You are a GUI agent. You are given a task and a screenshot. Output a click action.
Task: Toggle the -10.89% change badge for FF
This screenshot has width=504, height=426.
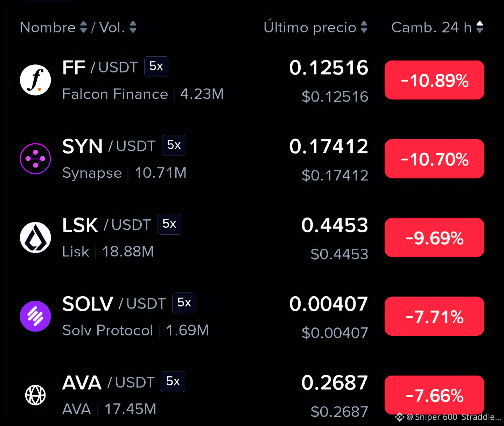pos(434,80)
